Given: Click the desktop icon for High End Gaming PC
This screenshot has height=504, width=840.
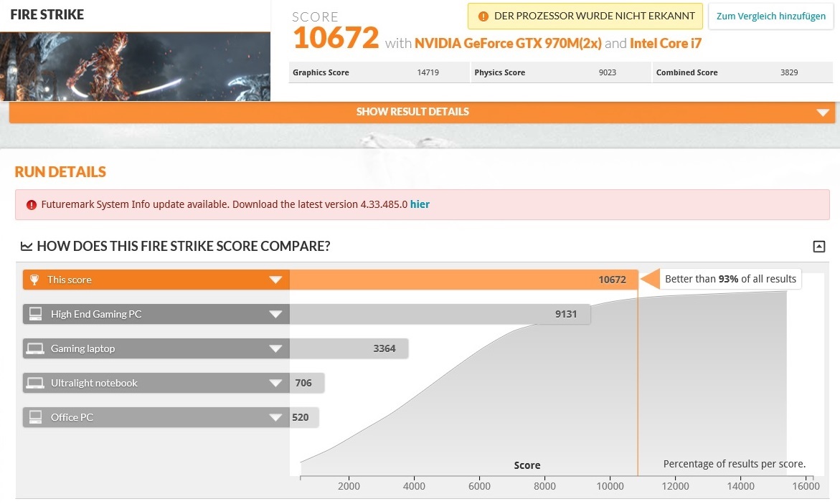Looking at the screenshot, I should pos(35,314).
